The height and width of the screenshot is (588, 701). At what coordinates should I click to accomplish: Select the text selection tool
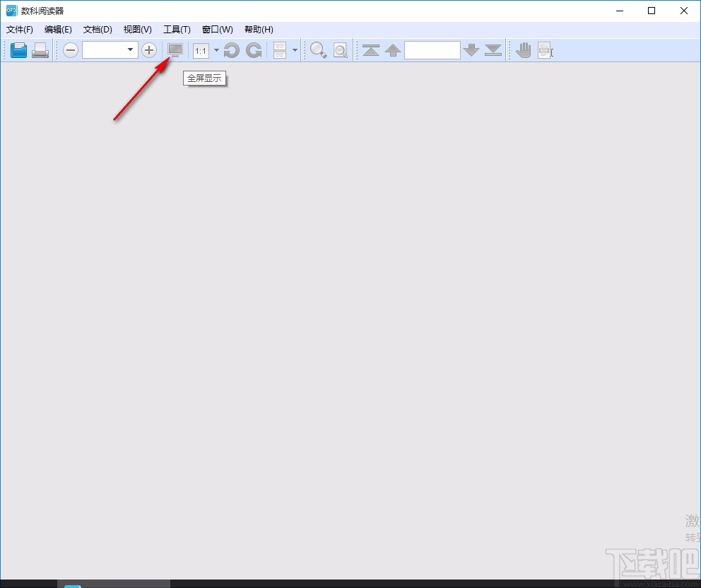pyautogui.click(x=546, y=50)
